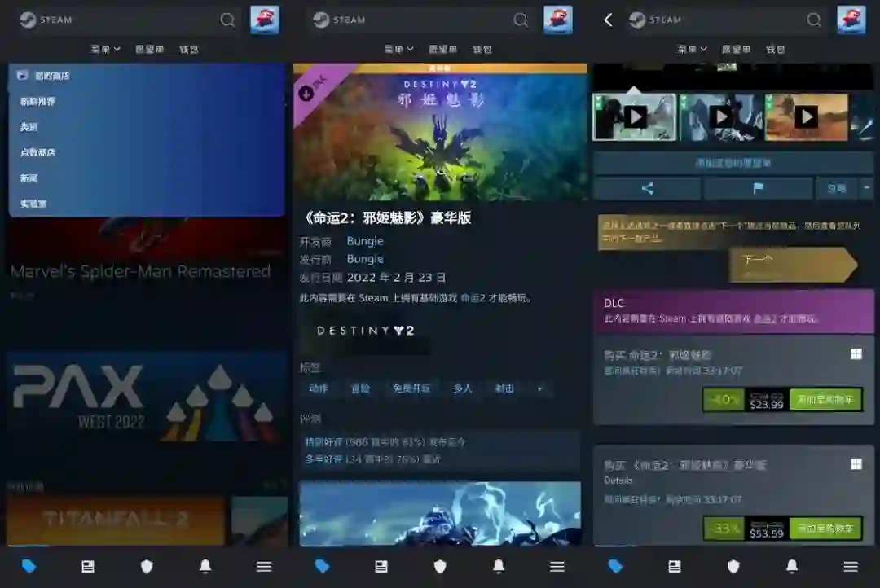The height and width of the screenshot is (588, 880).
Task: Open hamburger menu on Destiny 2 title screen
Action: click(557, 567)
